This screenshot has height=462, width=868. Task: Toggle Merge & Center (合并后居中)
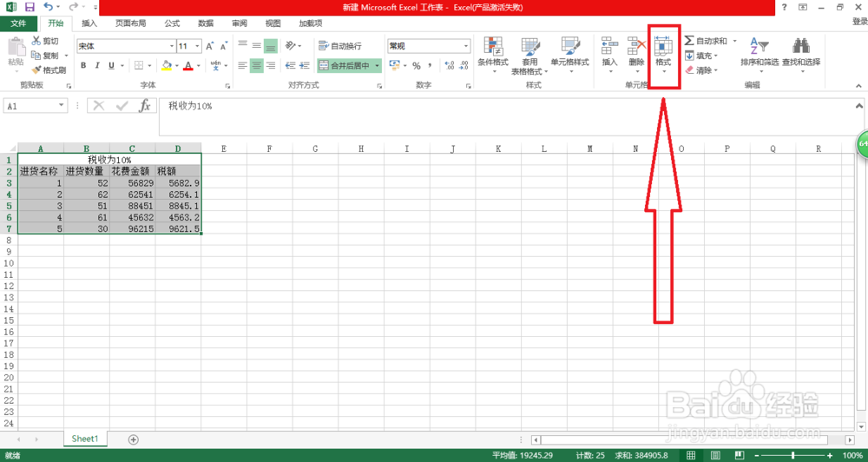345,66
